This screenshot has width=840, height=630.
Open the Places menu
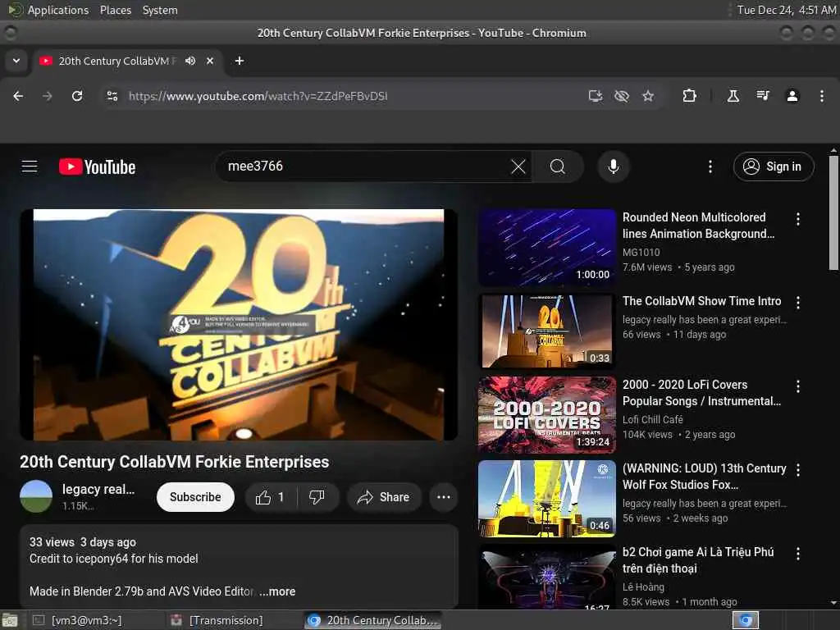(116, 10)
